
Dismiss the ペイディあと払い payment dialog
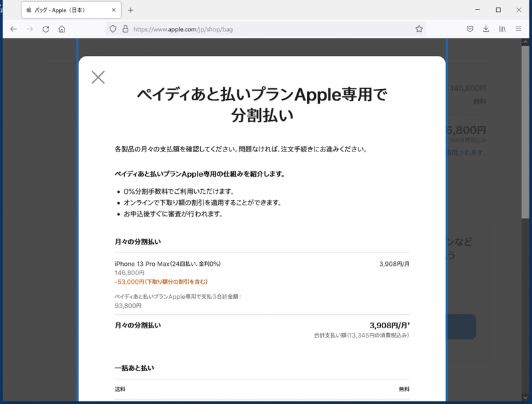pos(98,77)
